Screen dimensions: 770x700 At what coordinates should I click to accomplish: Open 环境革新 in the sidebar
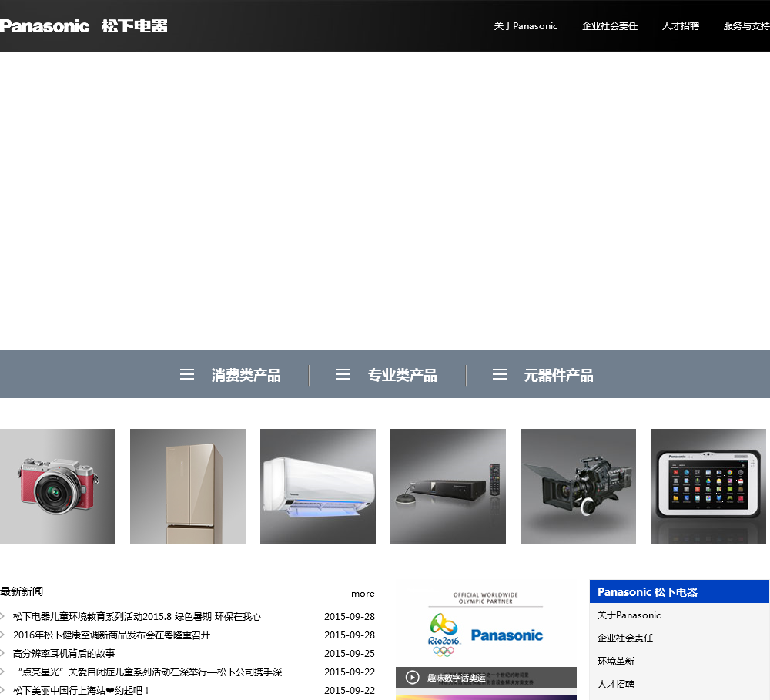pos(616,661)
